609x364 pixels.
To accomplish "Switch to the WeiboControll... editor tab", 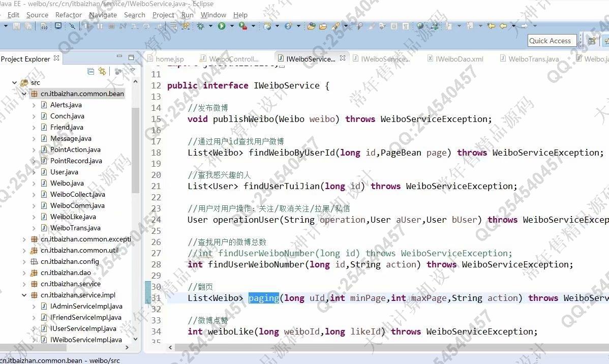I will coord(229,58).
